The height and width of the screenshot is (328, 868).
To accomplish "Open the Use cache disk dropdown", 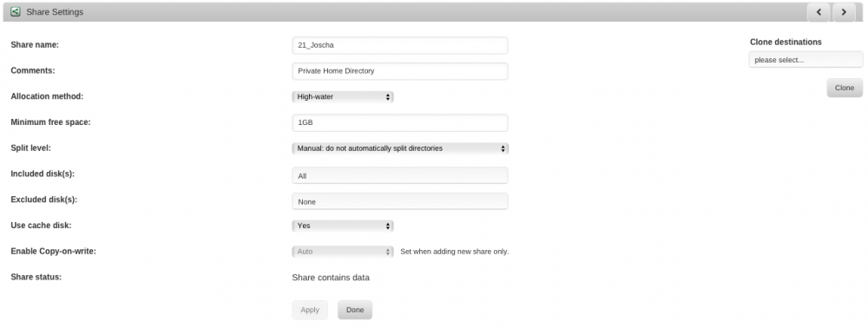I will point(343,226).
